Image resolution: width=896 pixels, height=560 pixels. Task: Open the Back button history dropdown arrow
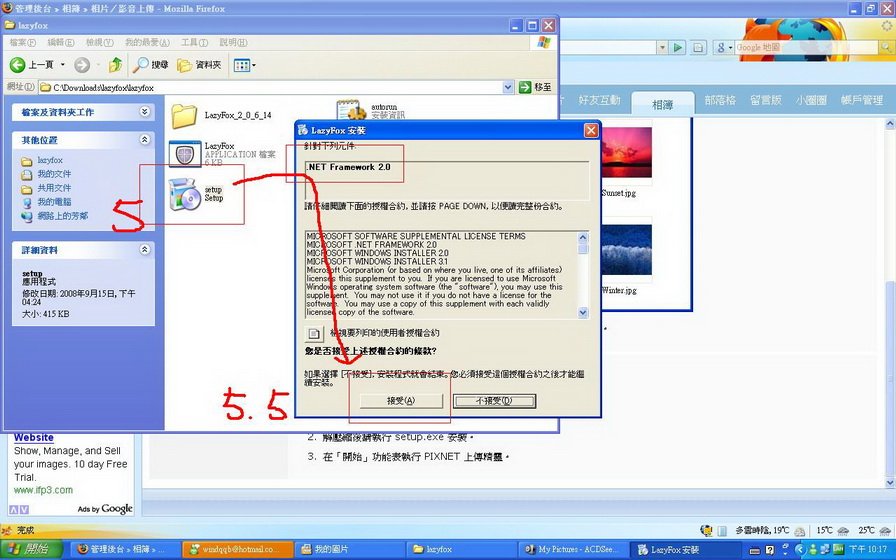63,65
